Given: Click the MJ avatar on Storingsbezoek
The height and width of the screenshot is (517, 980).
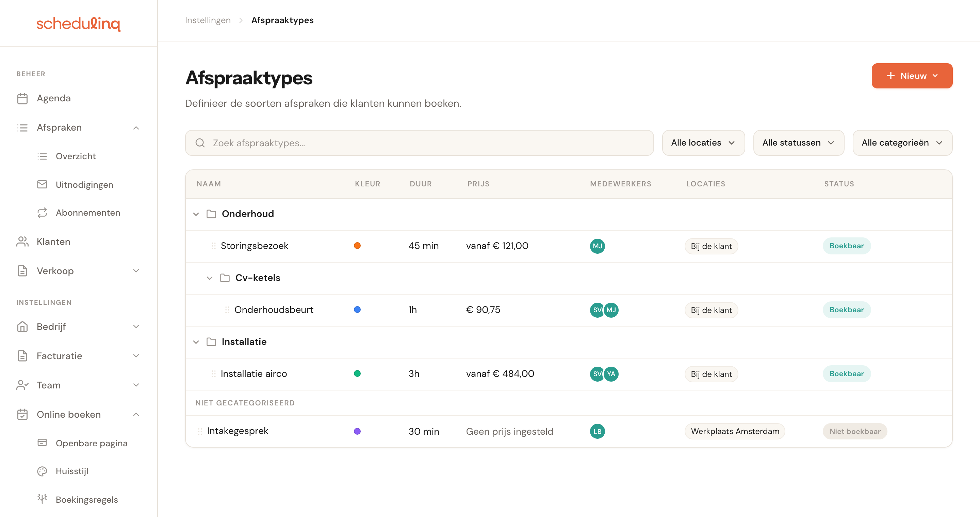Looking at the screenshot, I should coord(597,246).
